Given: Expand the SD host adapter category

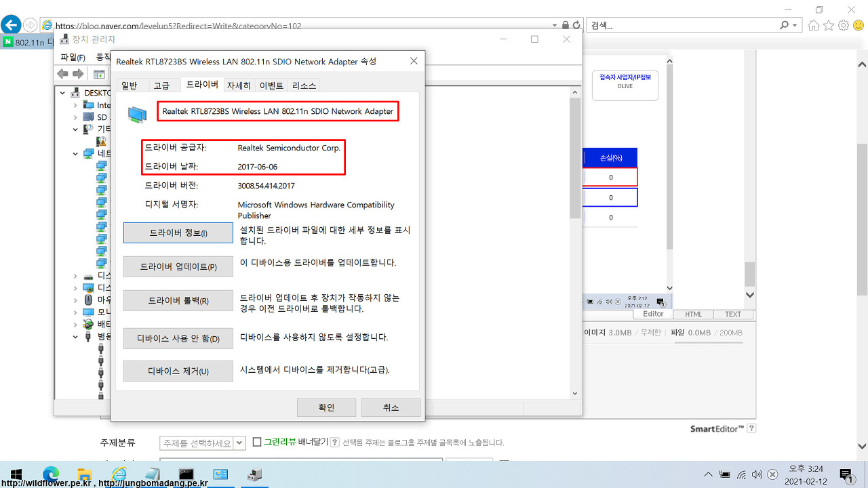Looking at the screenshot, I should [x=75, y=117].
